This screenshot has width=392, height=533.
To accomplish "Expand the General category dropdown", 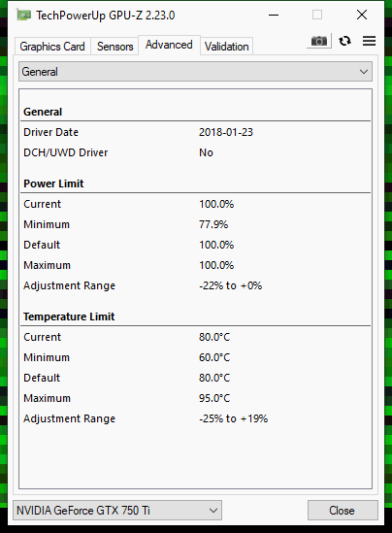I will [x=195, y=72].
